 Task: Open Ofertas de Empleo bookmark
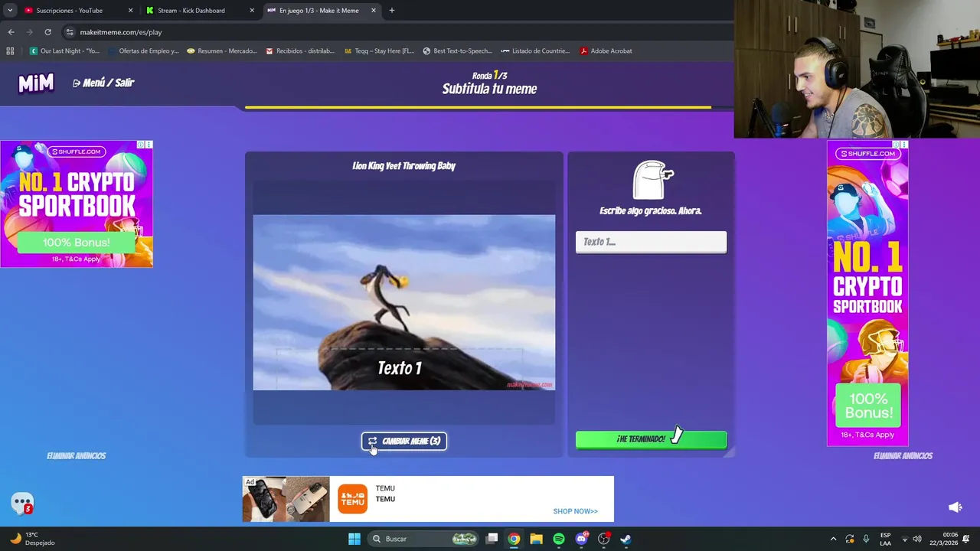143,51
